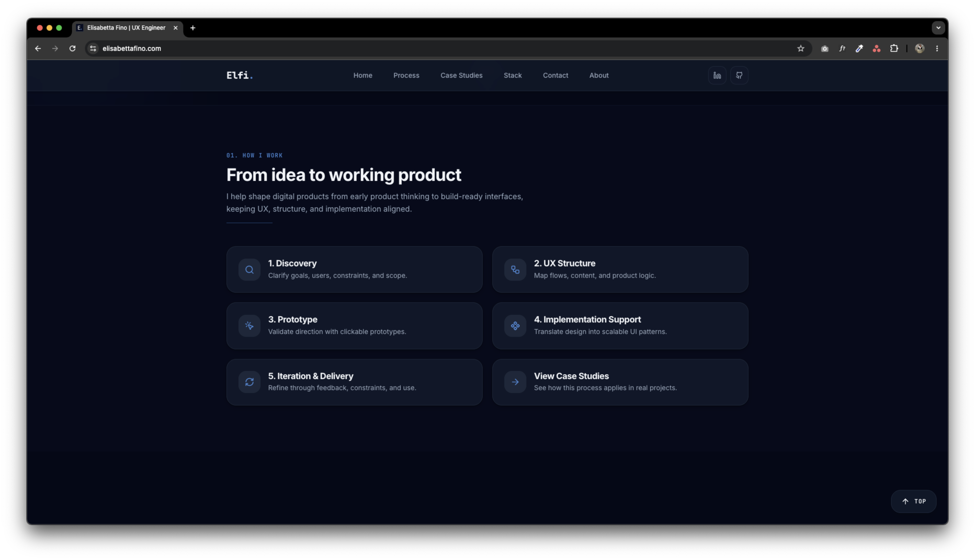Select the 1. Discovery card title

coord(292,263)
